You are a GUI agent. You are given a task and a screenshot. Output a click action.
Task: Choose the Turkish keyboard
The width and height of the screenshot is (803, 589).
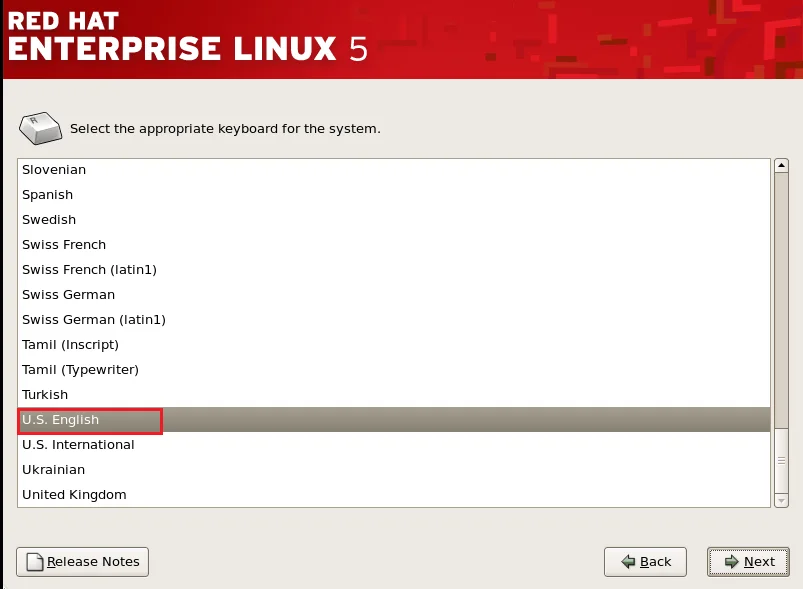(45, 395)
